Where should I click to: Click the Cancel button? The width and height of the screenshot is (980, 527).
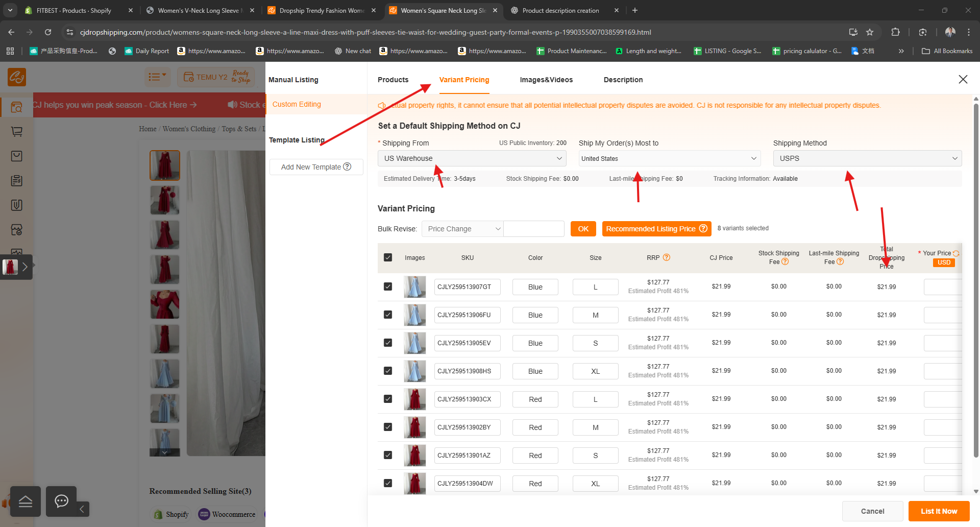(872, 511)
